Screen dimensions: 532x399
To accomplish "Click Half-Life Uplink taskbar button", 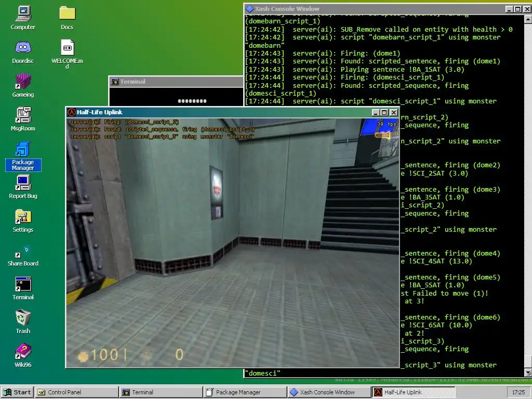I will pyautogui.click(x=413, y=392).
